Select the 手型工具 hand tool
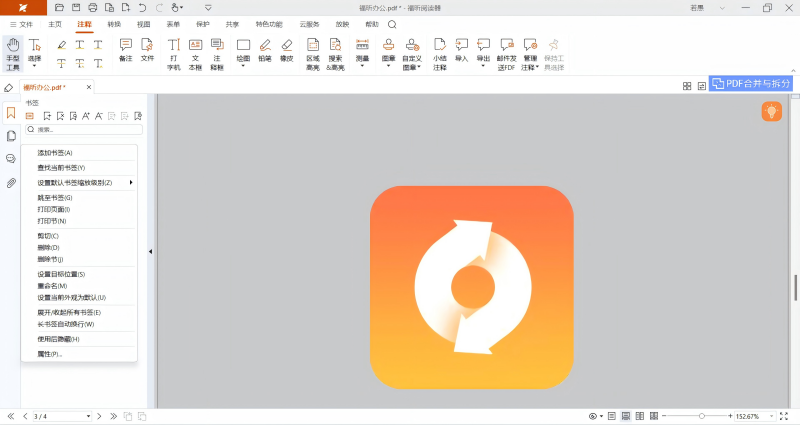The height and width of the screenshot is (425, 800). [13, 54]
